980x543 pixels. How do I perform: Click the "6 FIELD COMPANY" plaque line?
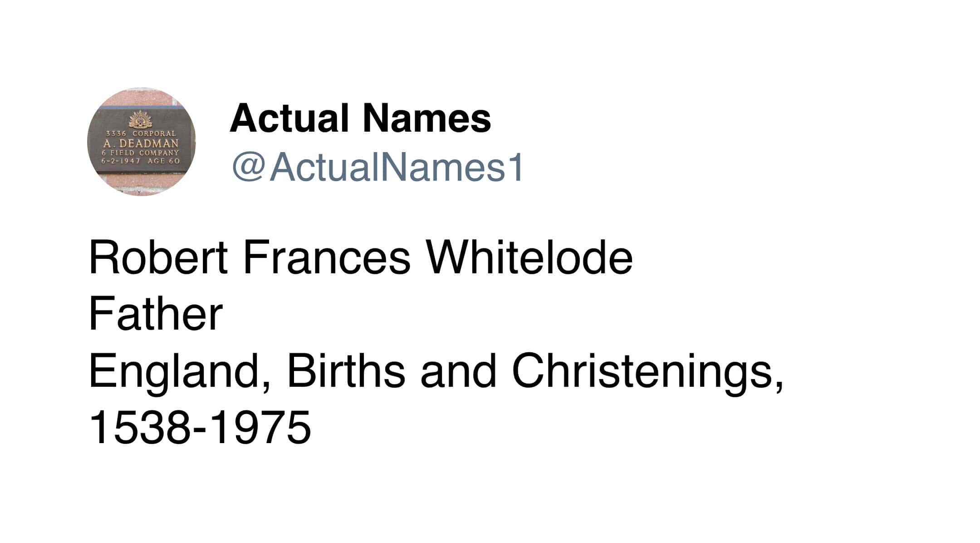point(141,153)
